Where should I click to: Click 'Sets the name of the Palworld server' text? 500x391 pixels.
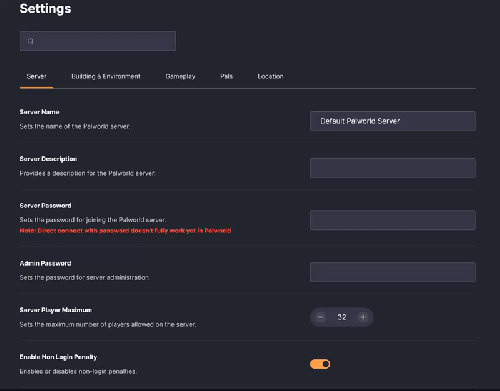click(x=75, y=126)
